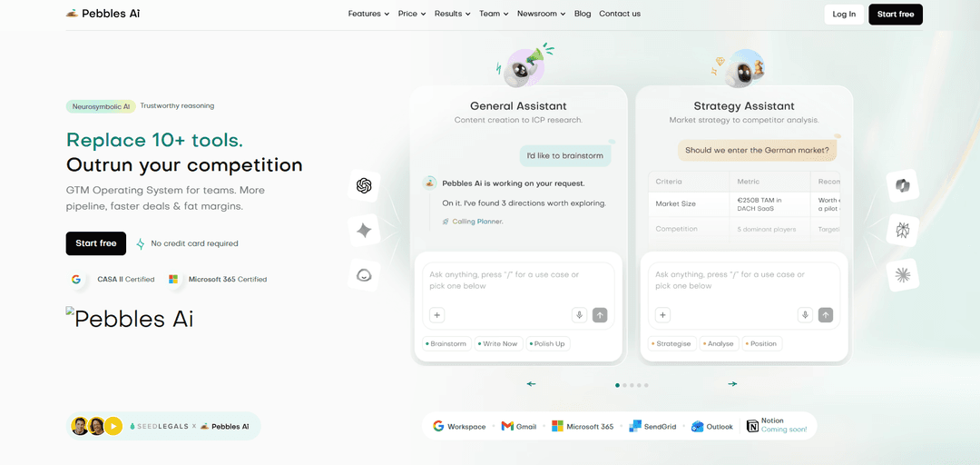Expand the Newsroom dropdown menu
Image resolution: width=980 pixels, height=465 pixels.
tap(541, 14)
